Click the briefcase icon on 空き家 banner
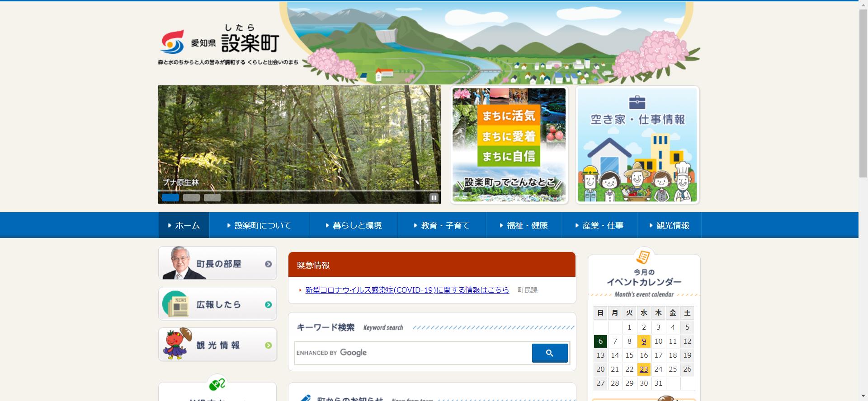868x401 pixels. pos(637,102)
